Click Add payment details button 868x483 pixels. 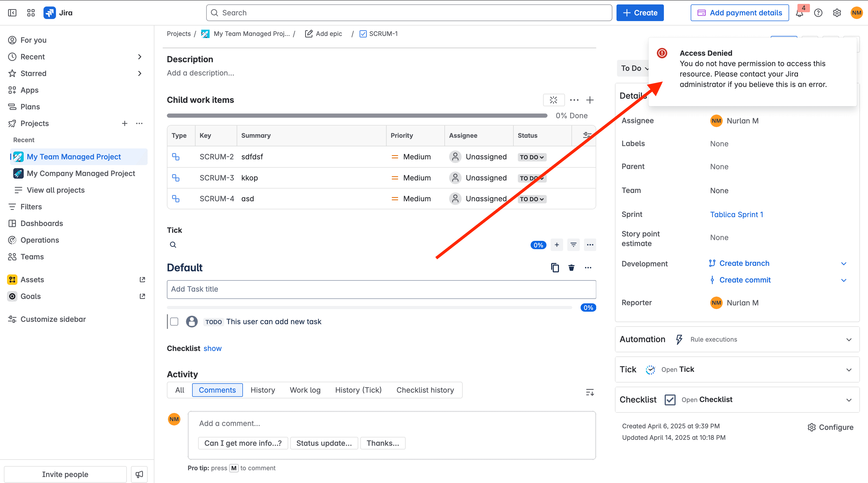pyautogui.click(x=740, y=13)
